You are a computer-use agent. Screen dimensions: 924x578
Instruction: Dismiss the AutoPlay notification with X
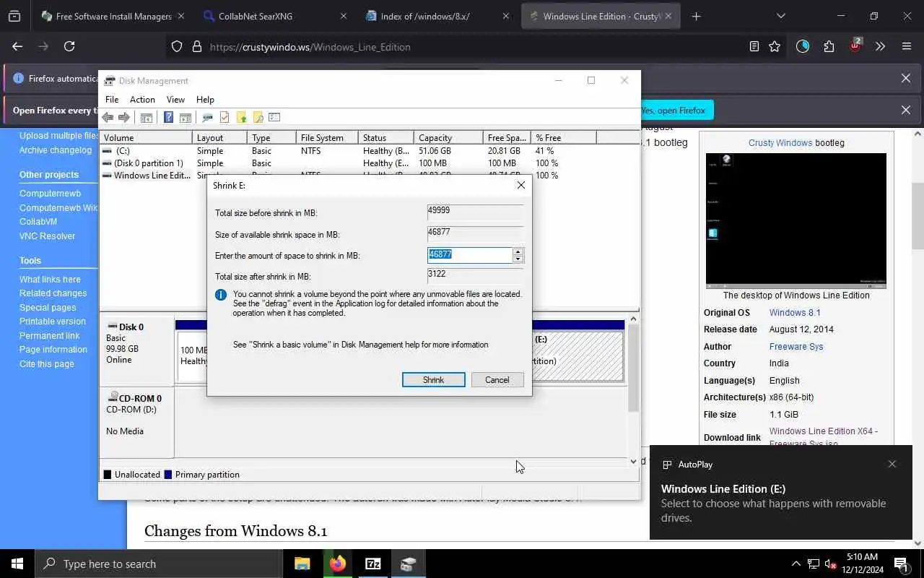[x=892, y=464]
